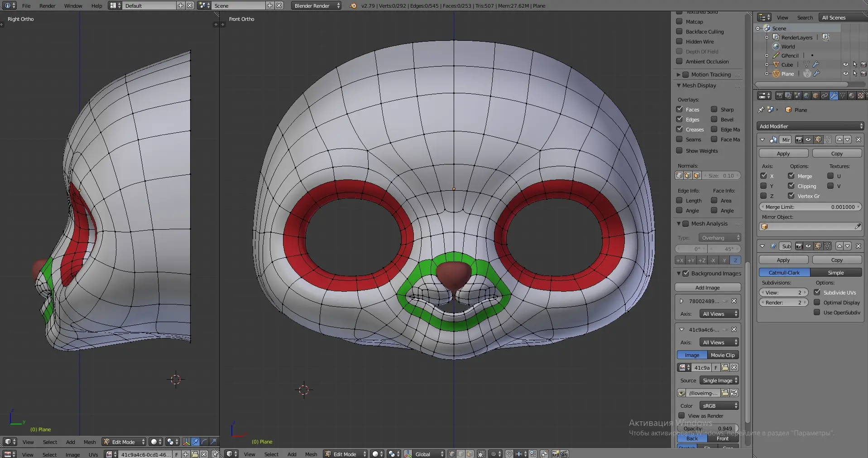868x458 pixels.
Task: Select face select mode icon
Action: click(x=470, y=454)
